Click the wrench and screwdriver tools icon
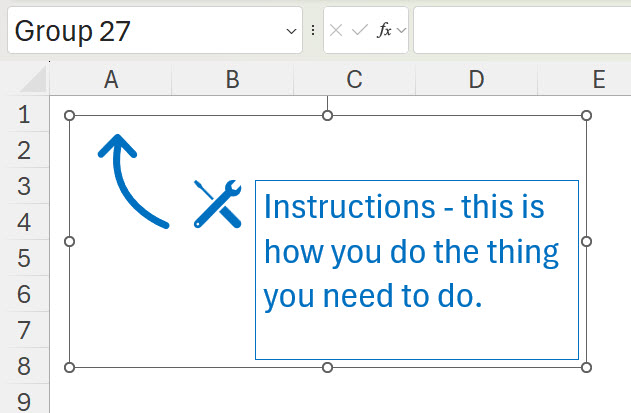Screen dimensions: 631x413 [x=217, y=201]
